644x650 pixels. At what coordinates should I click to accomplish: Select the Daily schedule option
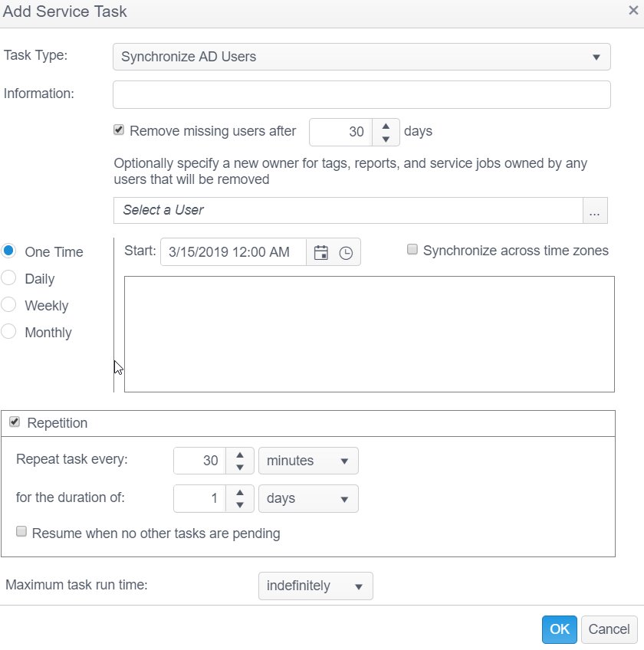(x=9, y=279)
